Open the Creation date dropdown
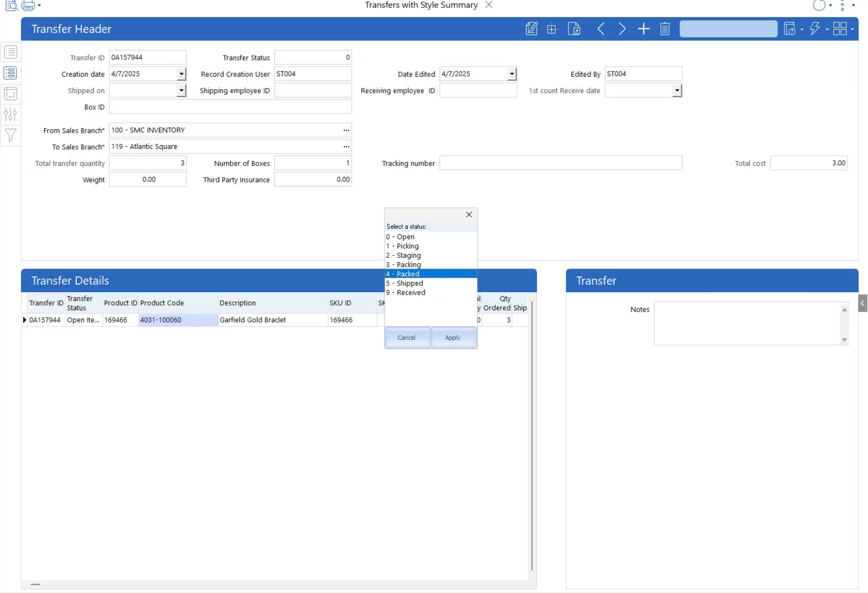Screen dimensions: 868x593 [182, 74]
